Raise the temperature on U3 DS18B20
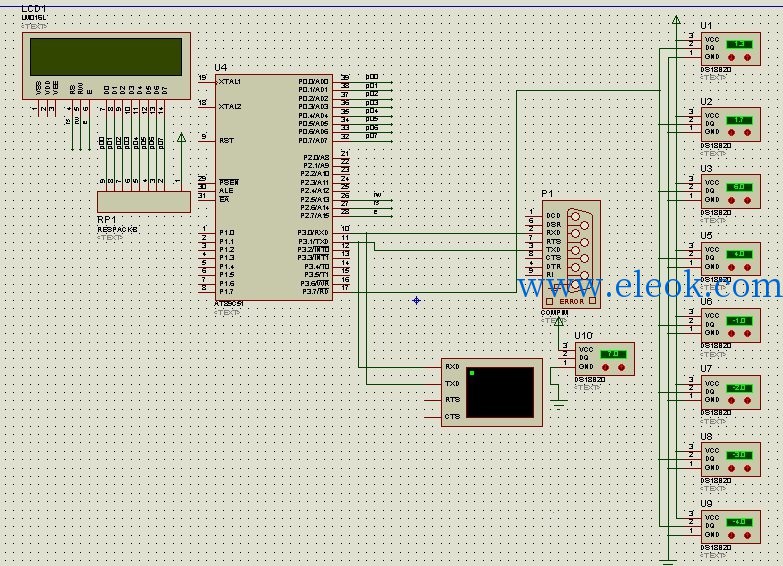The width and height of the screenshot is (783, 566). (748, 200)
